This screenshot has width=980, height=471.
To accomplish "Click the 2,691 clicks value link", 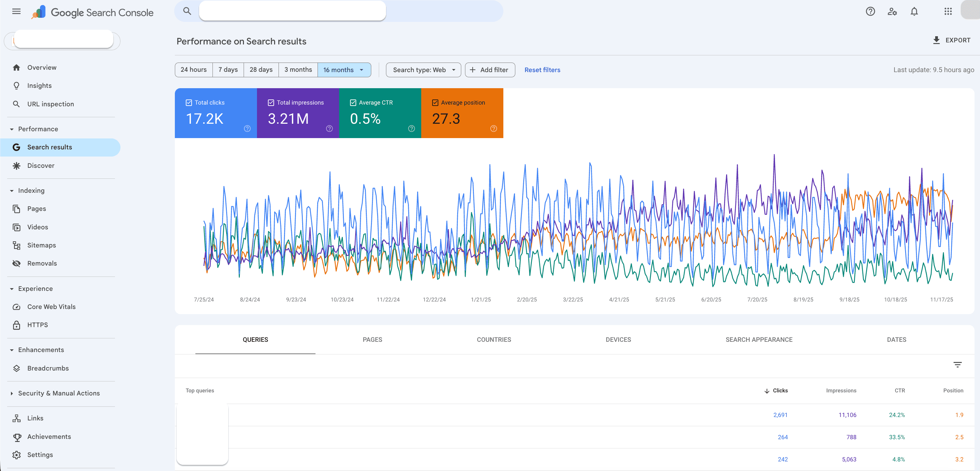I will 781,415.
